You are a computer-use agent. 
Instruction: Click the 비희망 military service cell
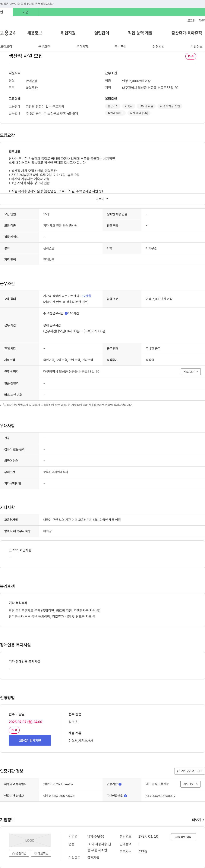pos(47,531)
